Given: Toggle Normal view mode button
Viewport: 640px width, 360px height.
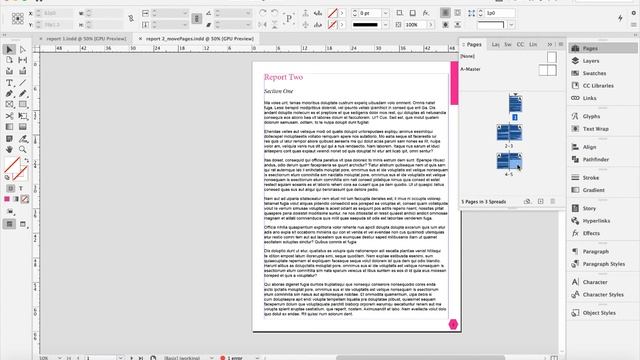Looking at the screenshot, I should pos(9,224).
